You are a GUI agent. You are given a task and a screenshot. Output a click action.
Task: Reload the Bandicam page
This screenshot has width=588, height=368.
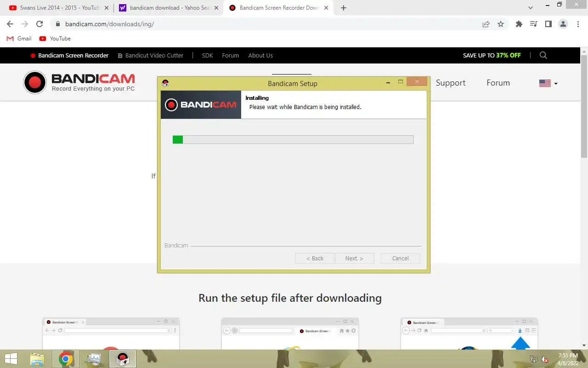[40, 24]
